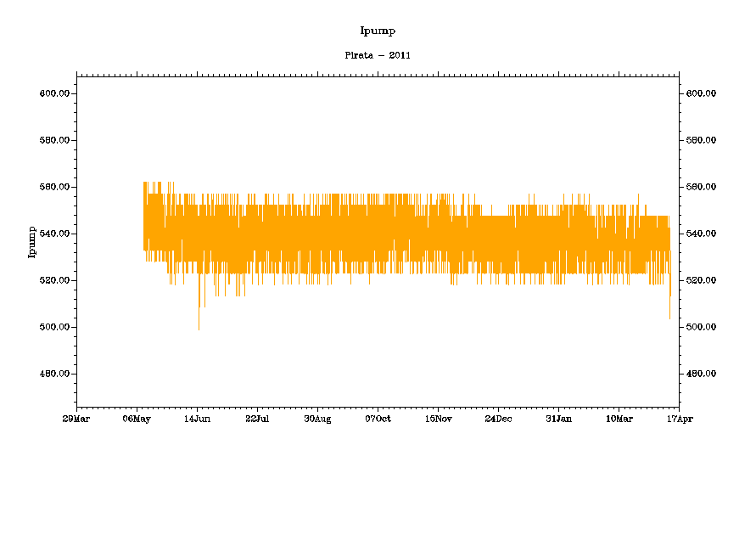Image resolution: width=756 pixels, height=535 pixels.
Task: Click the 17Apr end date label
Action: (679, 419)
